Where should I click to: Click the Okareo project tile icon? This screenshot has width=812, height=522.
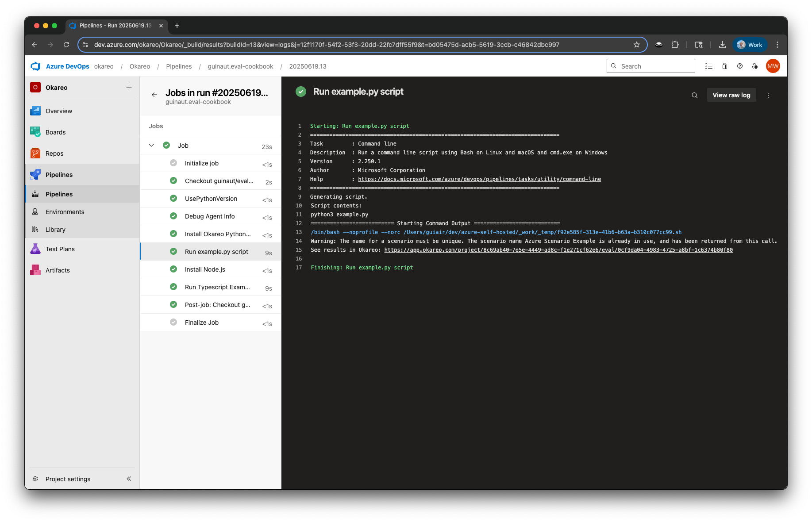tap(35, 87)
